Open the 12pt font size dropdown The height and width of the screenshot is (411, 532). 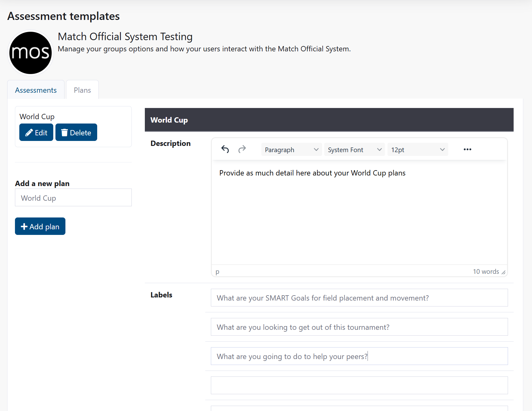(417, 149)
